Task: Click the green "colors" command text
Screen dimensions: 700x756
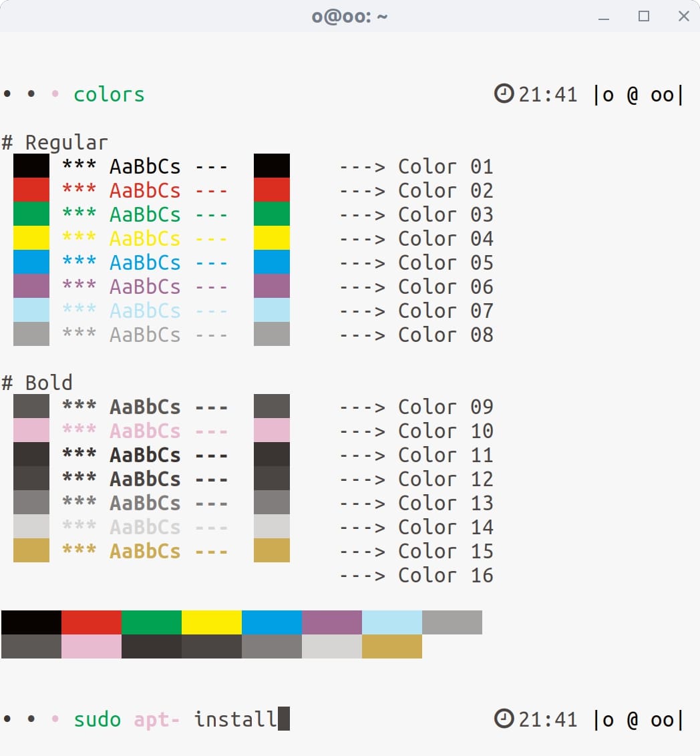Action: click(x=109, y=95)
